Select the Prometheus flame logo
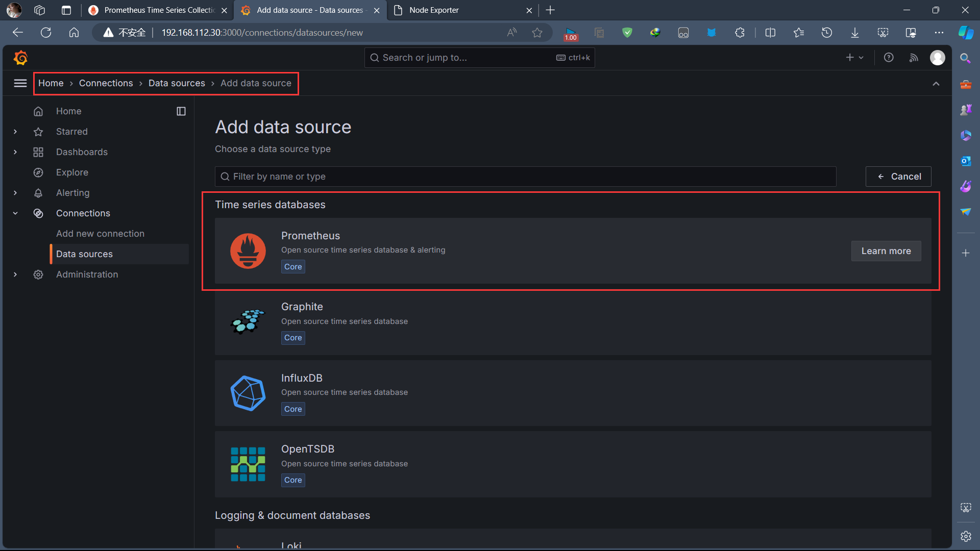980x551 pixels. click(248, 251)
